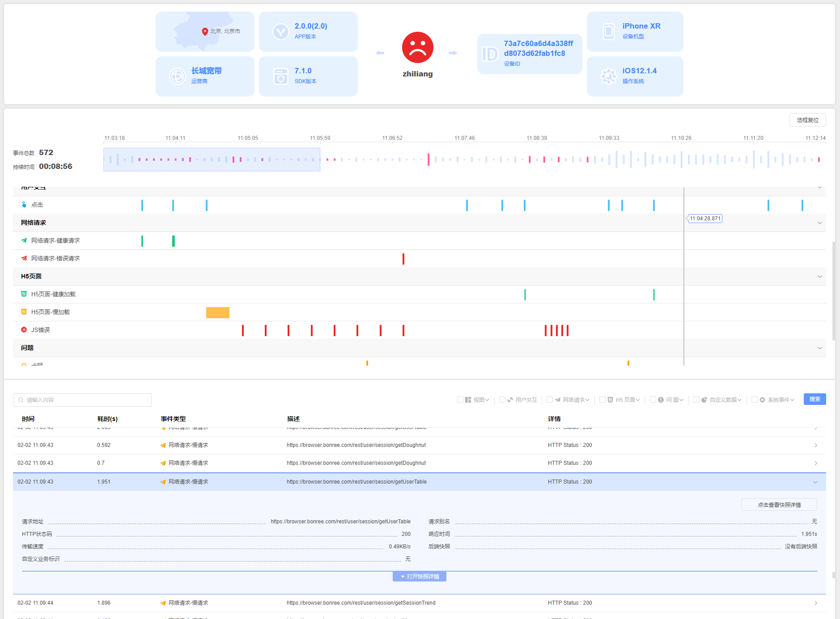The image size is (840, 619).
Task: Open the 自定义数据 filter menu
Action: click(x=725, y=400)
